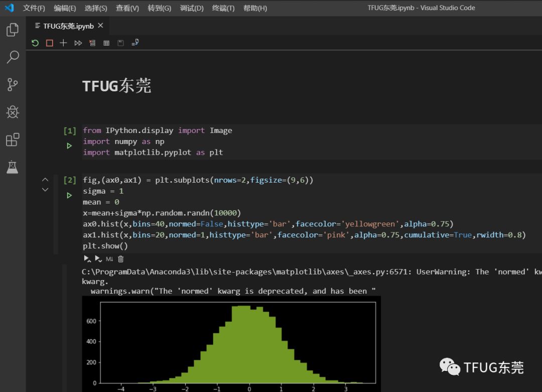This screenshot has height=392, width=542.
Task: Open the Search view in activity bar
Action: 13,57
